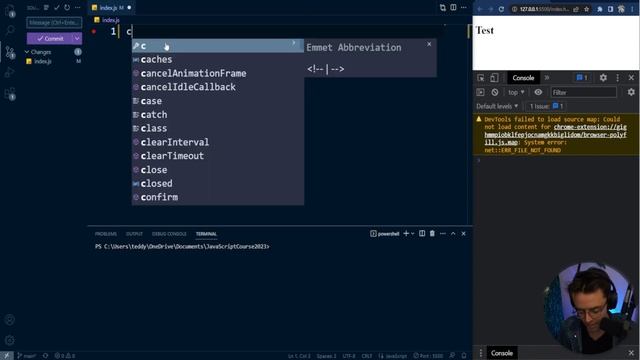Bookmark the page with star icon

pos(587,9)
